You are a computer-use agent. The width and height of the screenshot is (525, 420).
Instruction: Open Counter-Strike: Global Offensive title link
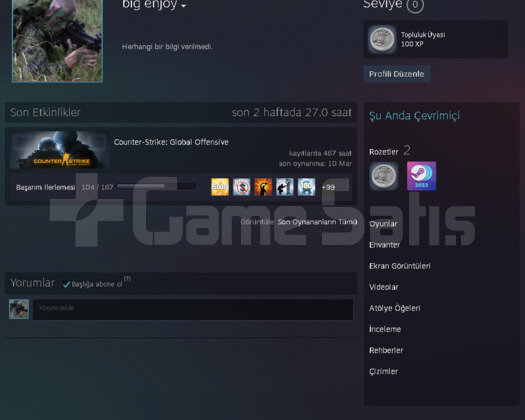[x=171, y=142]
